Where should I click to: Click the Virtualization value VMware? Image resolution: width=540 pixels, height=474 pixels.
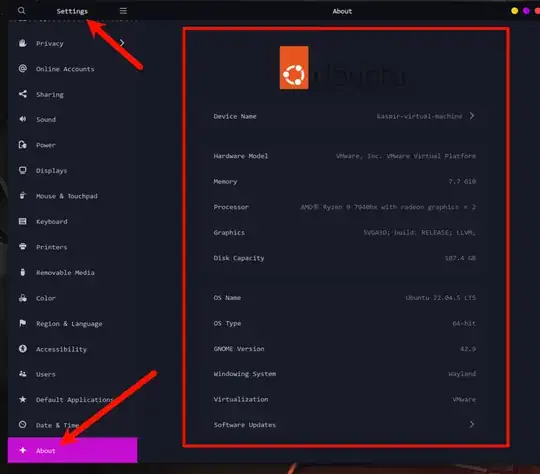pos(464,399)
